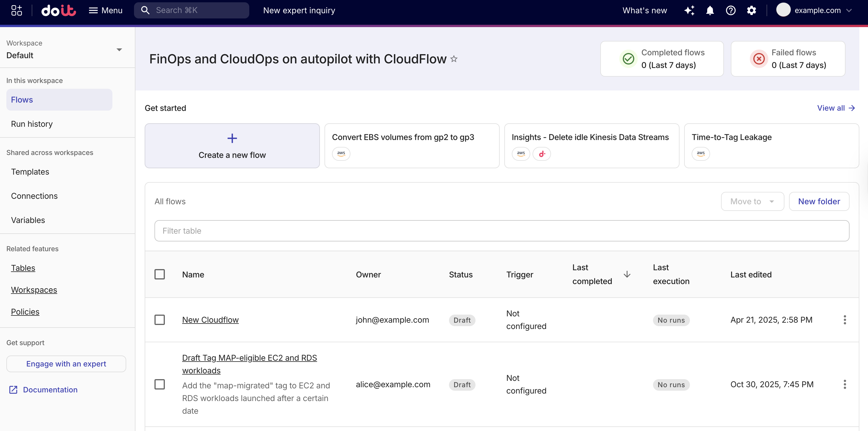Sort by Trigger column header
Viewport: 868px width, 431px height.
point(520,275)
